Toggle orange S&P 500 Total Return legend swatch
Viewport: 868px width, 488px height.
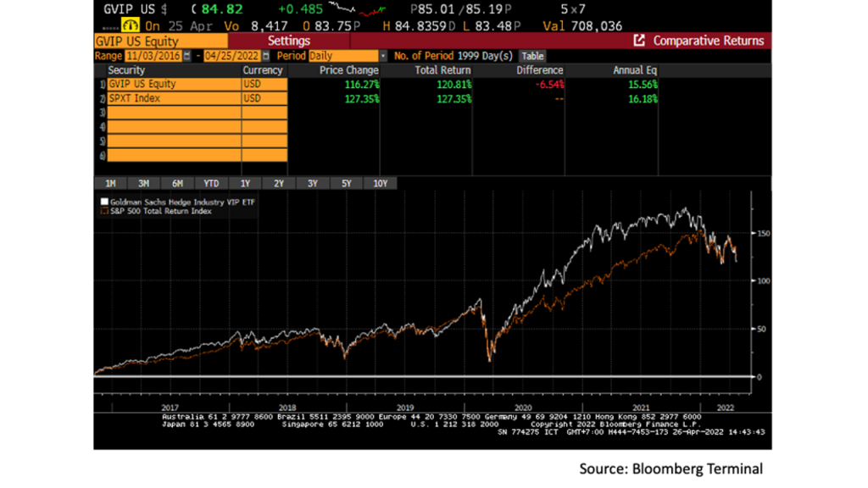[104, 211]
